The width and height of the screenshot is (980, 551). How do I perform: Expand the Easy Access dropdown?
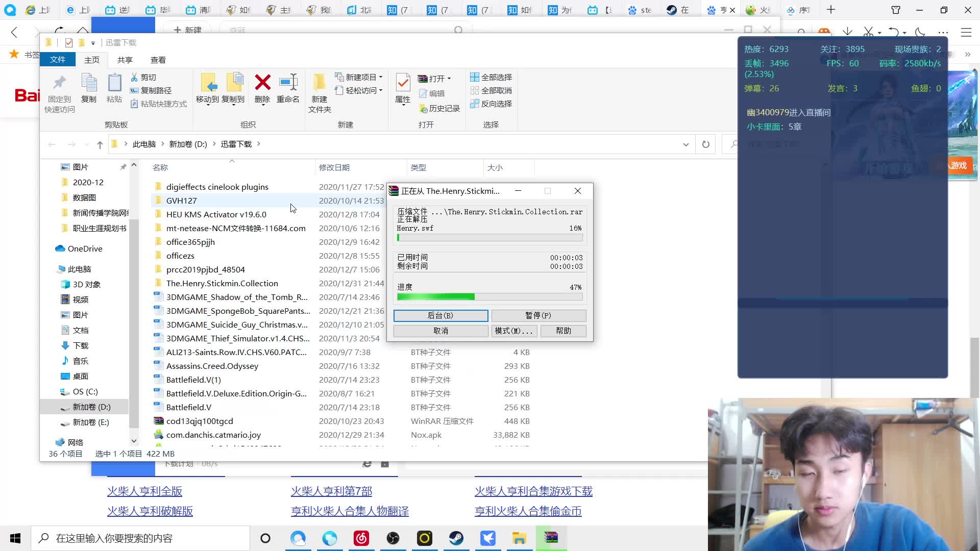(381, 90)
